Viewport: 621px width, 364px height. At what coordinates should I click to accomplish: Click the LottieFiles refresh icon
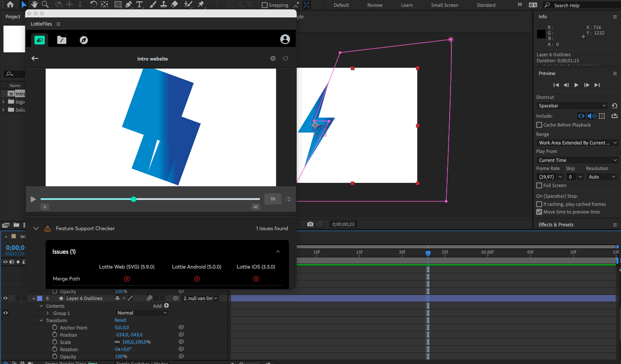(x=285, y=58)
